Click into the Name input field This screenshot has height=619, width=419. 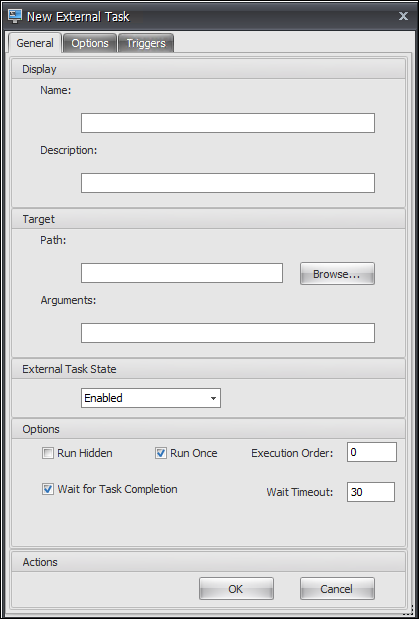(x=228, y=123)
